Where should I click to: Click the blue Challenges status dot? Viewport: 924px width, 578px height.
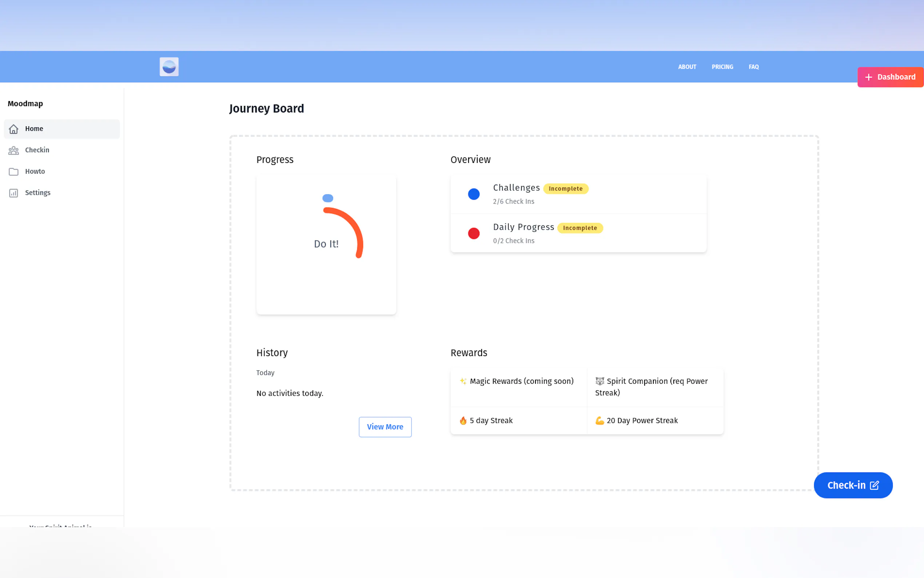pyautogui.click(x=474, y=194)
